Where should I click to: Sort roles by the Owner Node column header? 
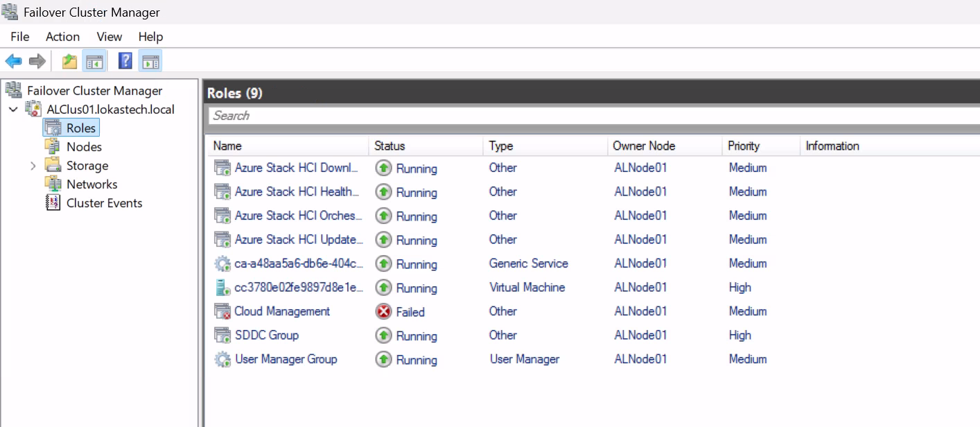click(664, 146)
